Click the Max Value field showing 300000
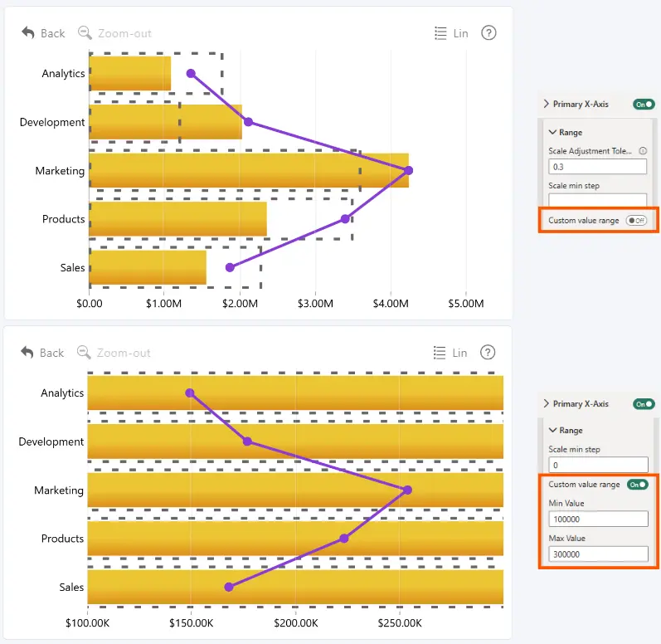661x644 pixels. pyautogui.click(x=598, y=554)
